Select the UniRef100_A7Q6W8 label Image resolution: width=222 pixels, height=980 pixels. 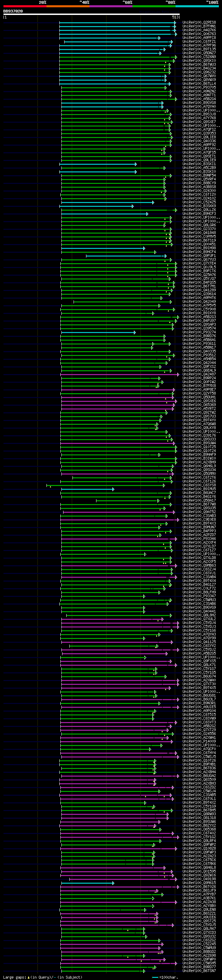pyautogui.click(x=199, y=424)
